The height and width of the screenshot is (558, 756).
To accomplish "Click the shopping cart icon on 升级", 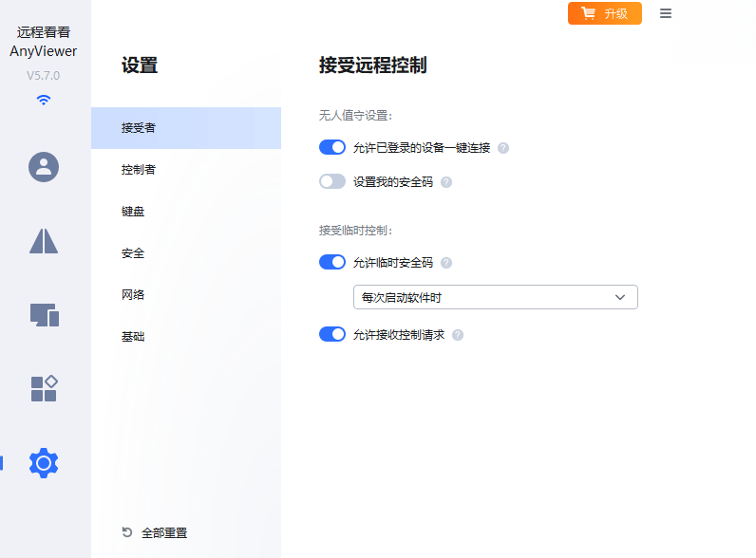I will tap(588, 13).
